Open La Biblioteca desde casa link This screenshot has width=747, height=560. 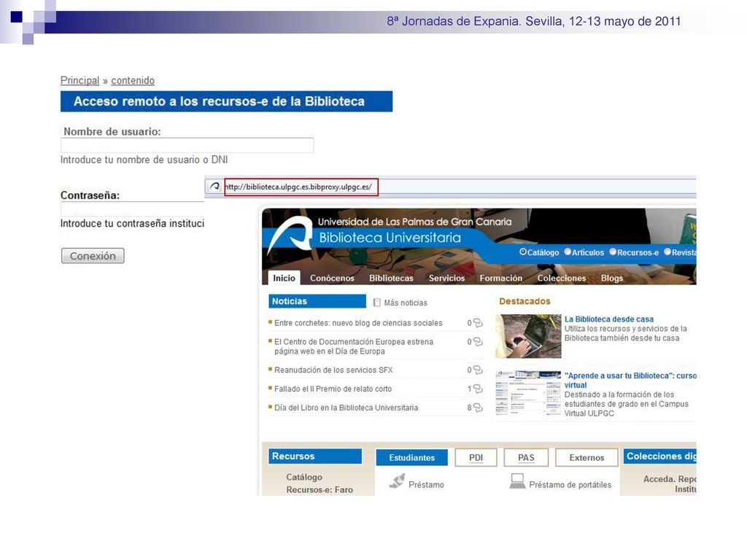point(609,319)
